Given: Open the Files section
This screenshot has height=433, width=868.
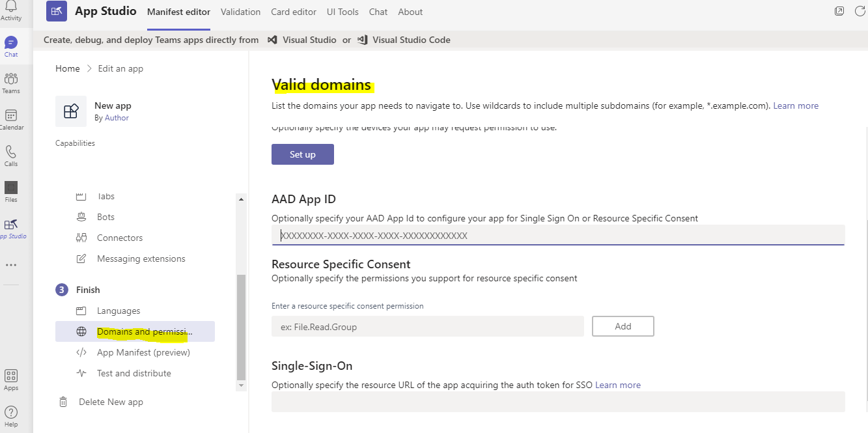Looking at the screenshot, I should click(10, 190).
